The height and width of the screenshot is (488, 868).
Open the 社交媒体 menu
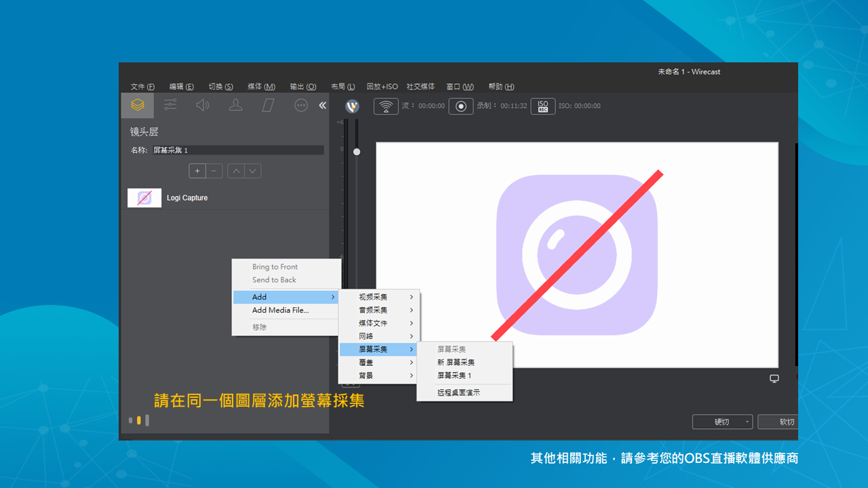coord(420,87)
